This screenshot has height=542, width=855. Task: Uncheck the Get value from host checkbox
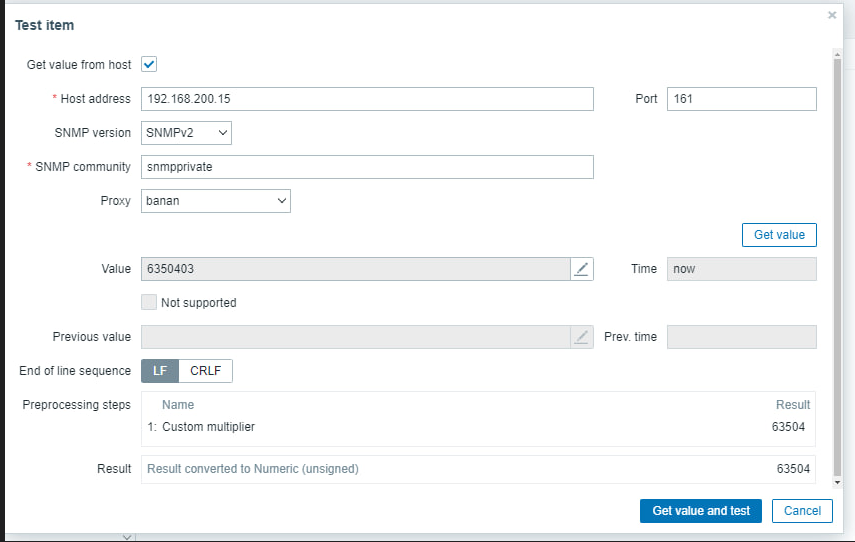(149, 64)
